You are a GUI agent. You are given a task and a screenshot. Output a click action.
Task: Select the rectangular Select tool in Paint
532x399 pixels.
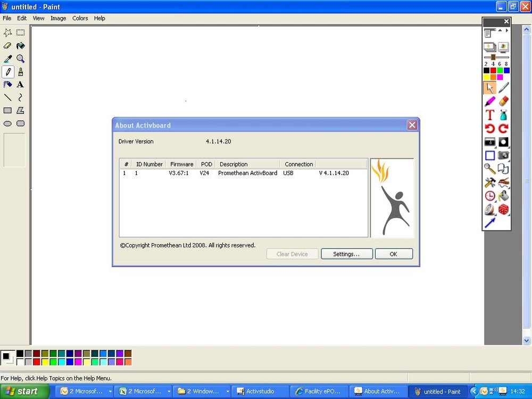(x=21, y=32)
